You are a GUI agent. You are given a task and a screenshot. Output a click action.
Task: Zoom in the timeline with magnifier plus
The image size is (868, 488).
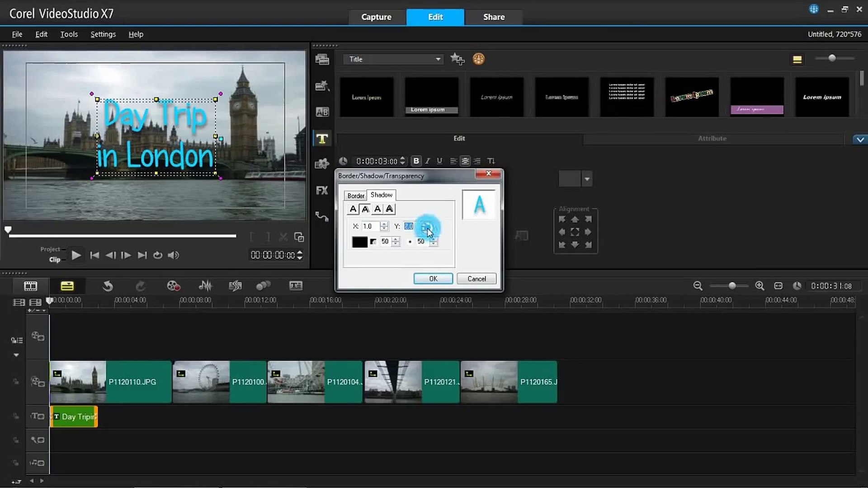(760, 286)
